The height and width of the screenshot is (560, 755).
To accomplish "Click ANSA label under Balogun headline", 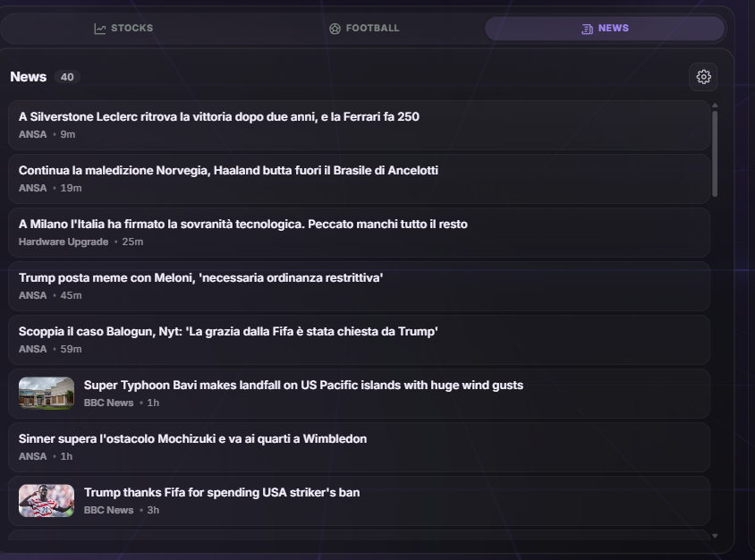I will click(33, 349).
